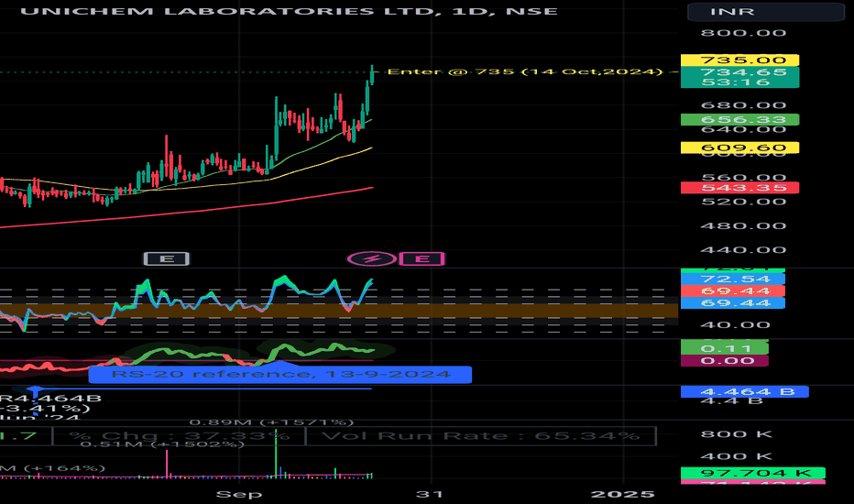The image size is (854, 504).
Task: Click the '% Chg : 37.33%' table cell
Action: [x=180, y=436]
